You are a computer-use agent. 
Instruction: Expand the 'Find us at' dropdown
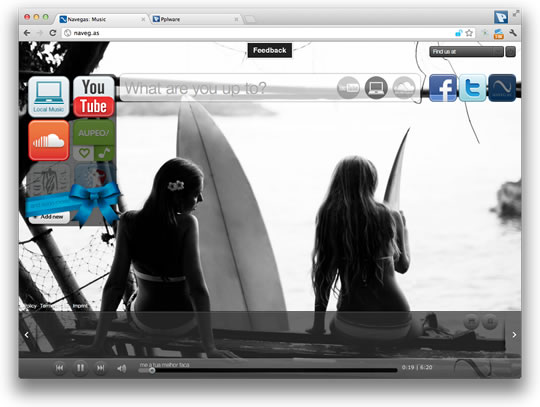(x=466, y=52)
